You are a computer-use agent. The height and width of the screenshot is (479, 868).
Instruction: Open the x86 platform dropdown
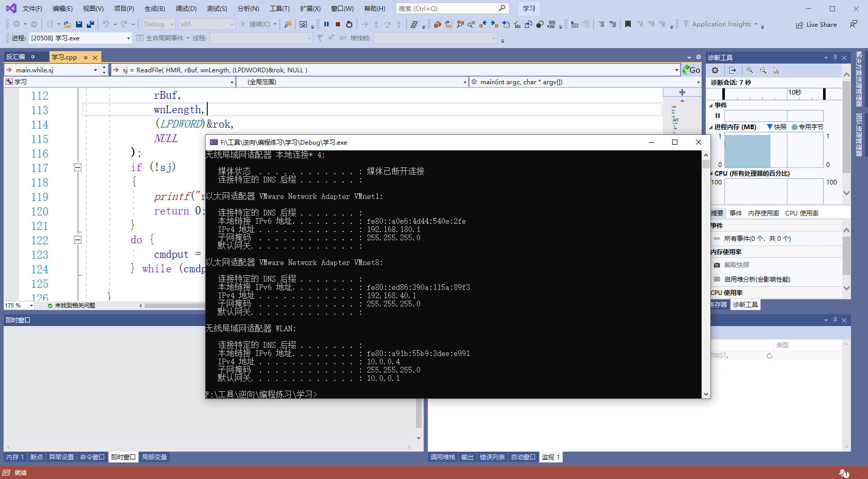[x=207, y=24]
